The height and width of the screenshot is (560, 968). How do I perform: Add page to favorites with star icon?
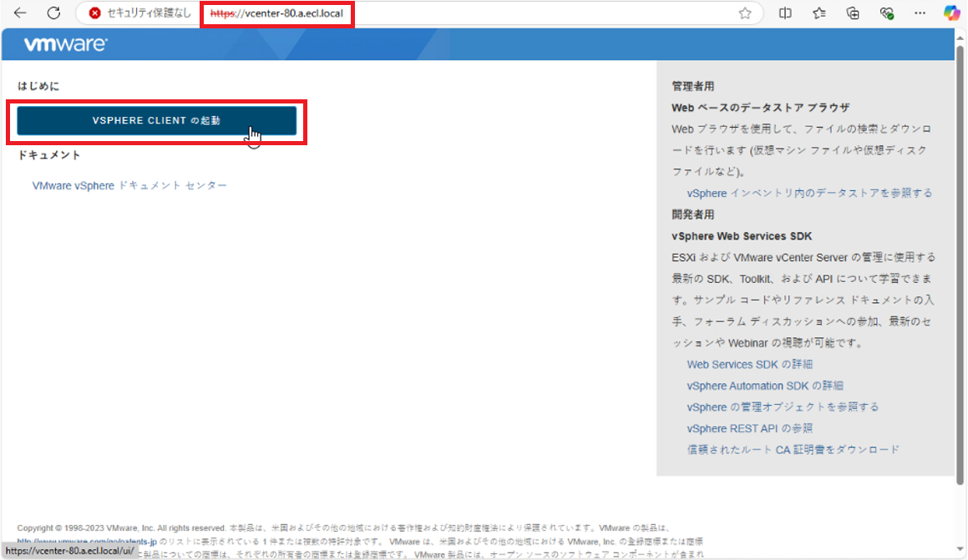tap(745, 13)
